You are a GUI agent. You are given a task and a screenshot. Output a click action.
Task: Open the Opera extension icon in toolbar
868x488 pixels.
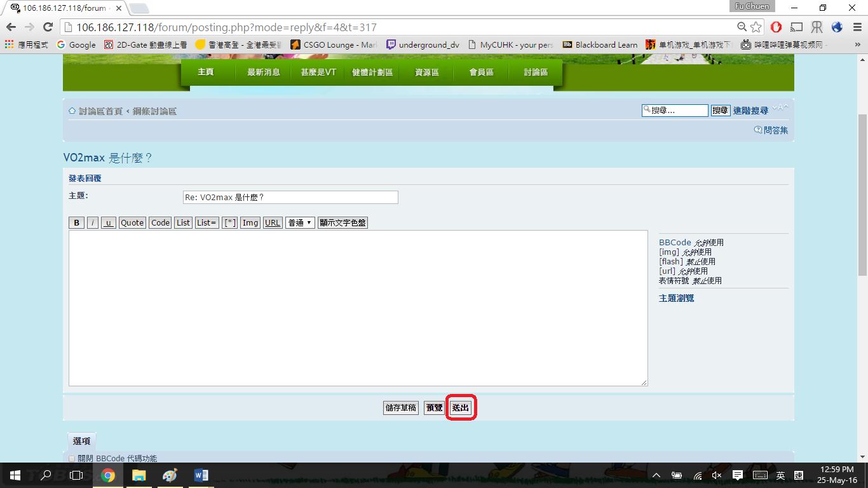tap(776, 27)
